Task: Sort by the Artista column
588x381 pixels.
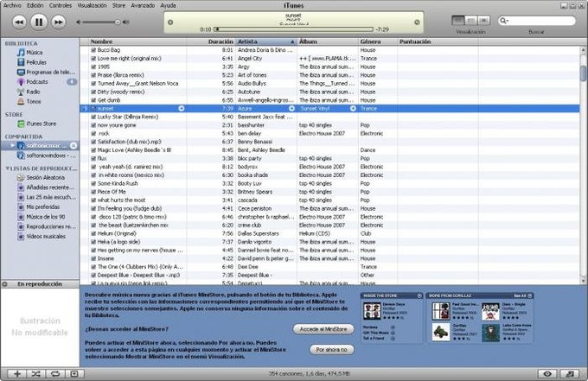Action: point(265,41)
